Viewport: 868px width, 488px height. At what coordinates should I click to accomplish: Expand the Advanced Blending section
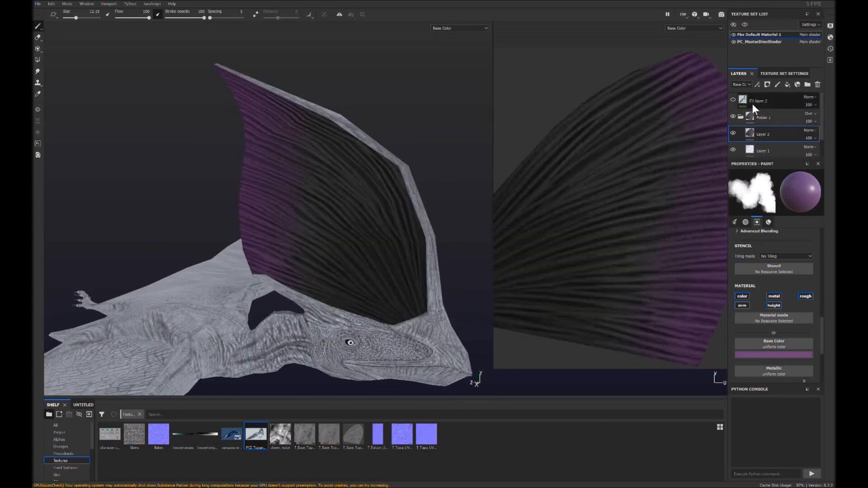759,231
